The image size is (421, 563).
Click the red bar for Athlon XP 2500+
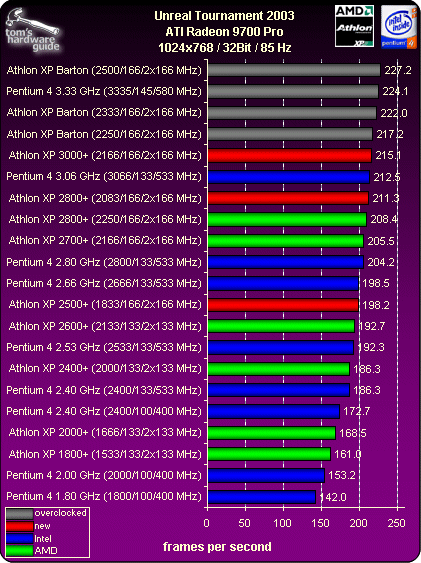283,305
